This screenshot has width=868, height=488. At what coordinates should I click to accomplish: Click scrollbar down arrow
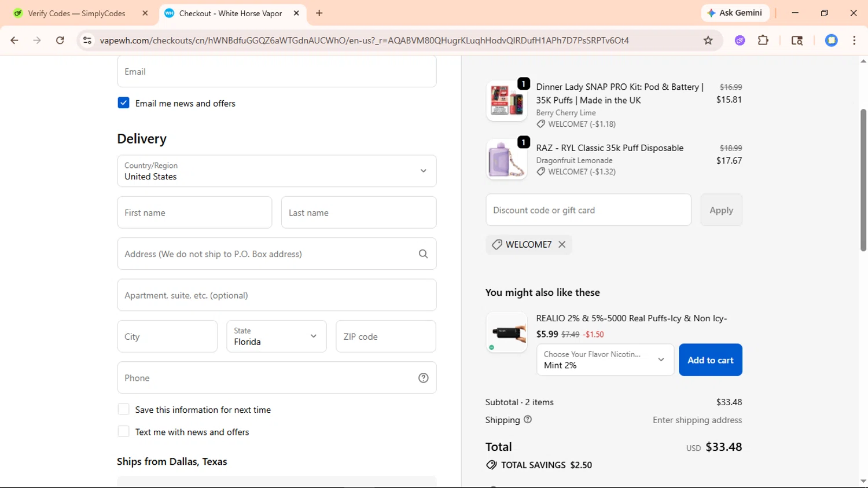coord(863,481)
